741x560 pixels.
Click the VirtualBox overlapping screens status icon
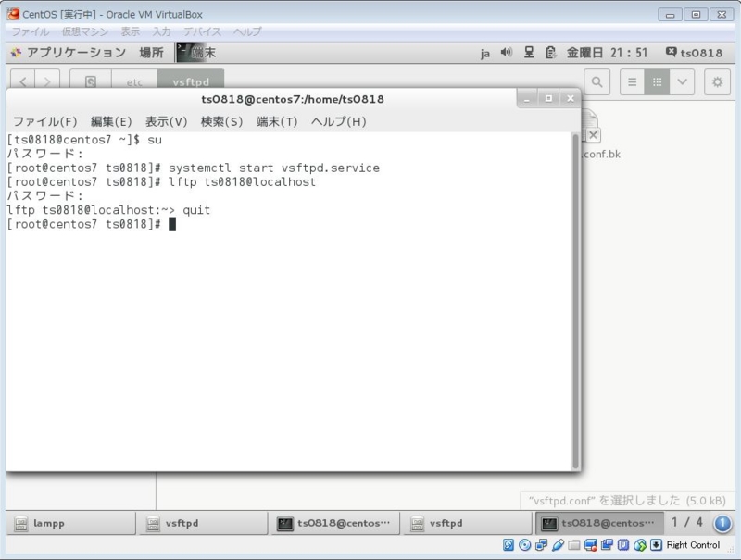coord(608,545)
